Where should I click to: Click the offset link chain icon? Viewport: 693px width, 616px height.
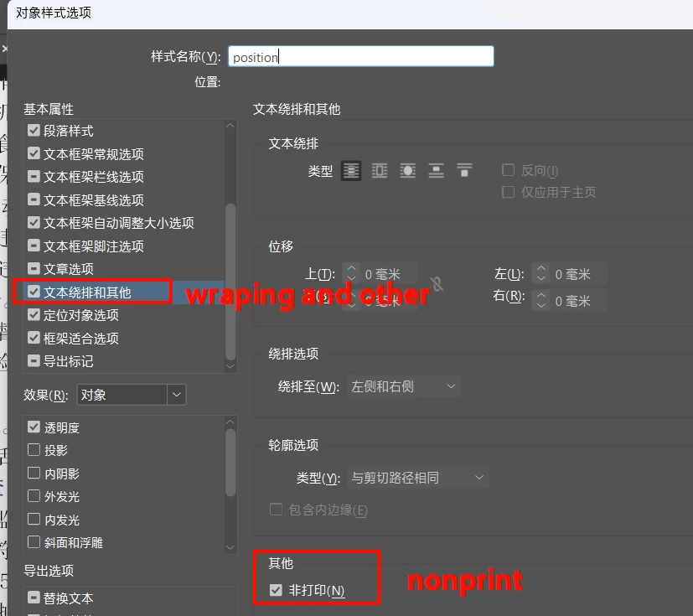[x=437, y=284]
